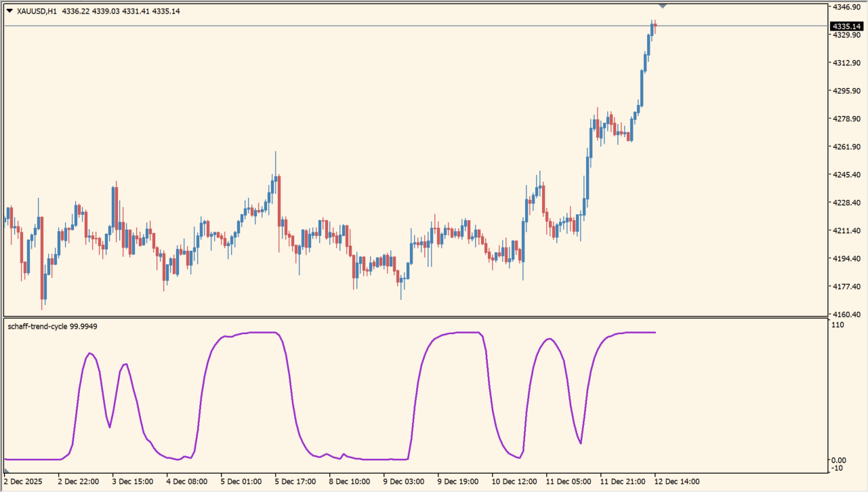Click the 4261.90 price scale label

846,147
